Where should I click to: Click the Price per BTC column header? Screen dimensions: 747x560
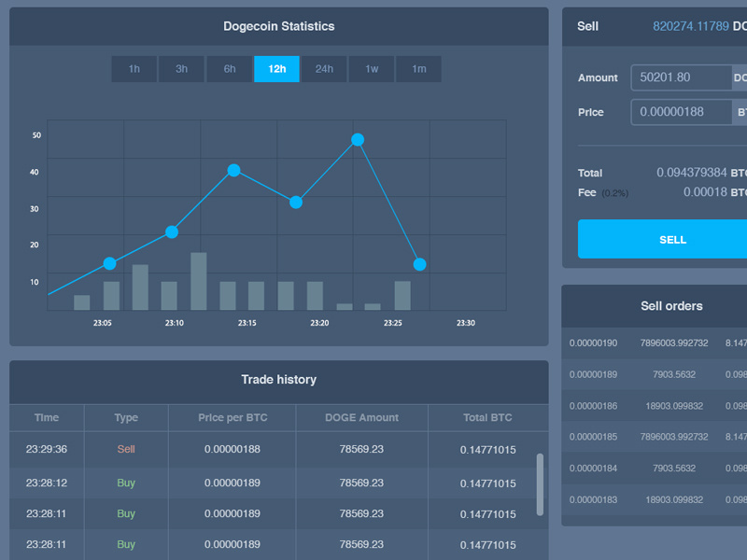233,417
